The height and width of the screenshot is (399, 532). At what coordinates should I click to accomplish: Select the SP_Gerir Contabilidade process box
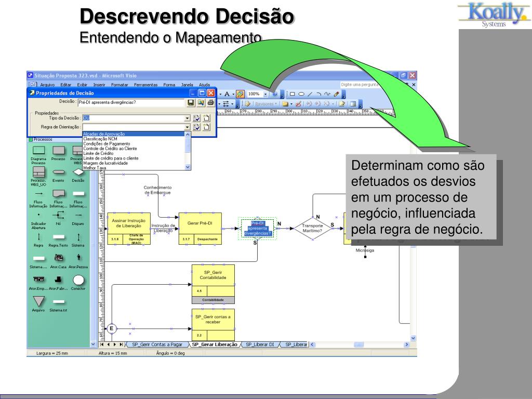(x=213, y=284)
